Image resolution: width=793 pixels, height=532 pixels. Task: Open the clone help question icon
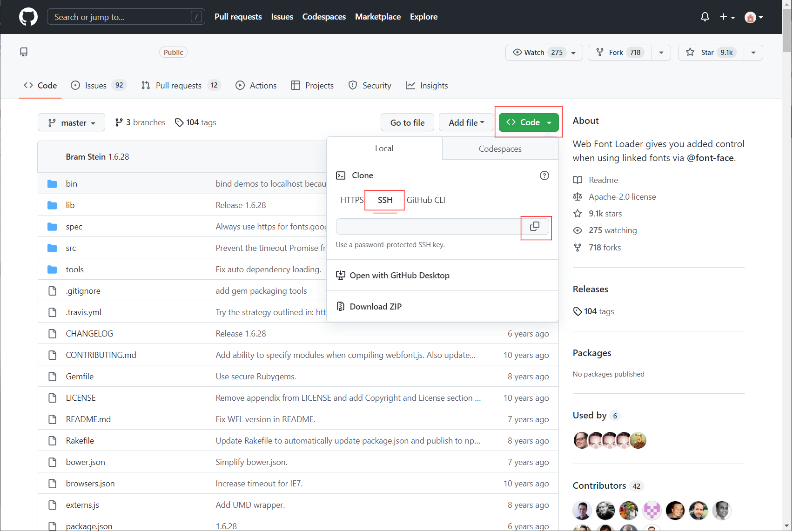click(544, 175)
